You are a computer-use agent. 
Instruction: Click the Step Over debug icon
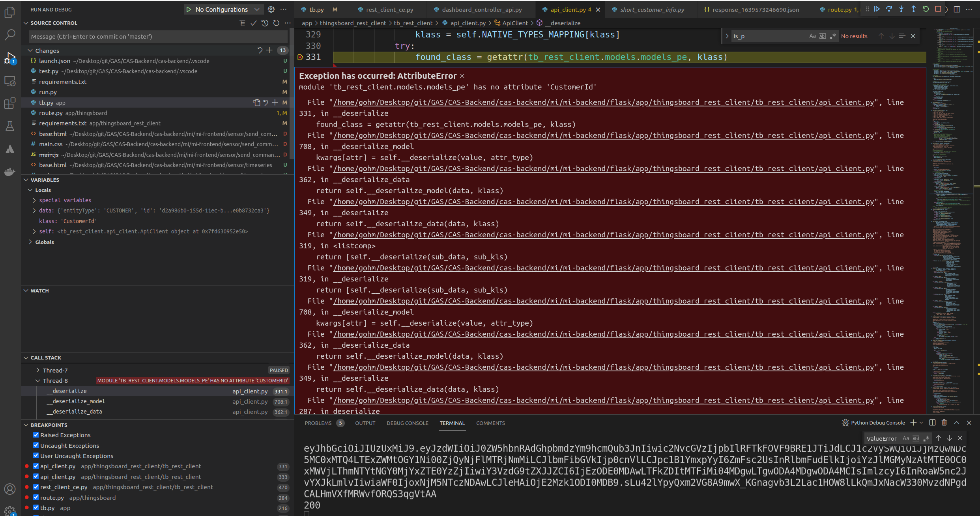(889, 9)
